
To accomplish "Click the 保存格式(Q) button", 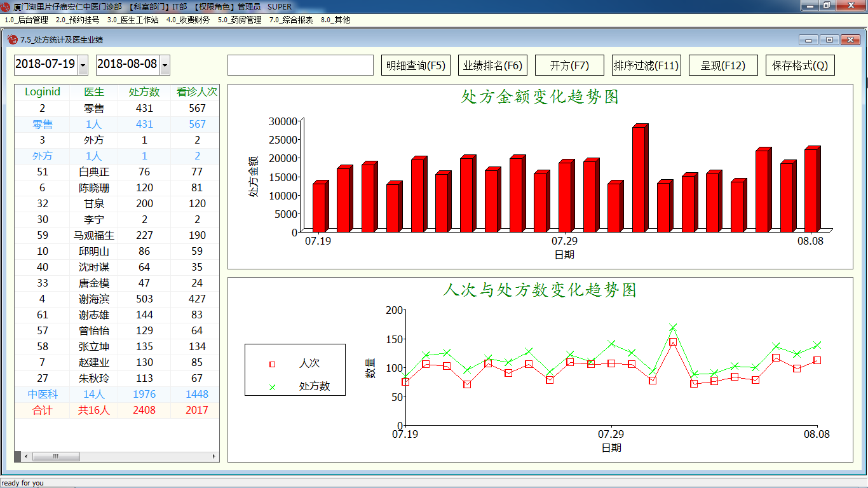I will coord(800,65).
